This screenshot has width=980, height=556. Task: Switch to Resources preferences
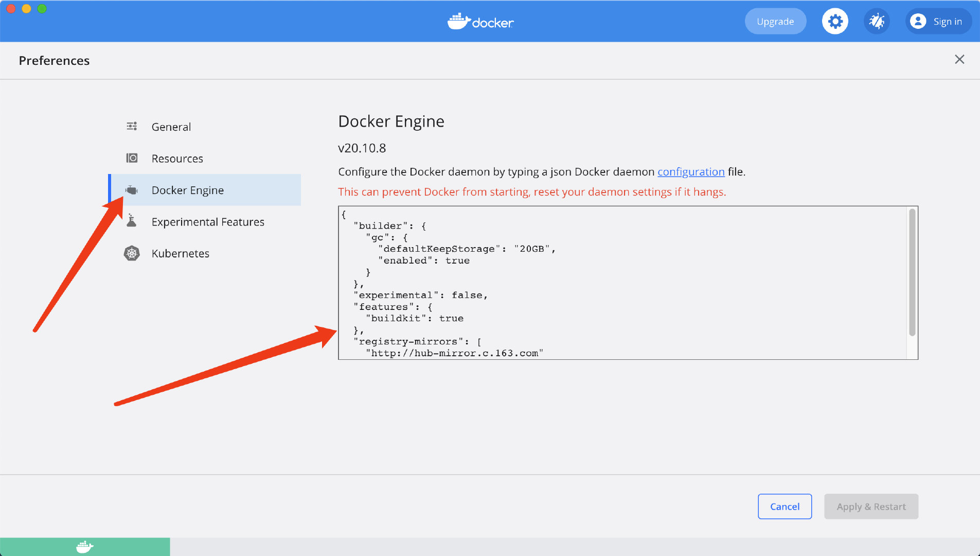[x=206, y=159]
